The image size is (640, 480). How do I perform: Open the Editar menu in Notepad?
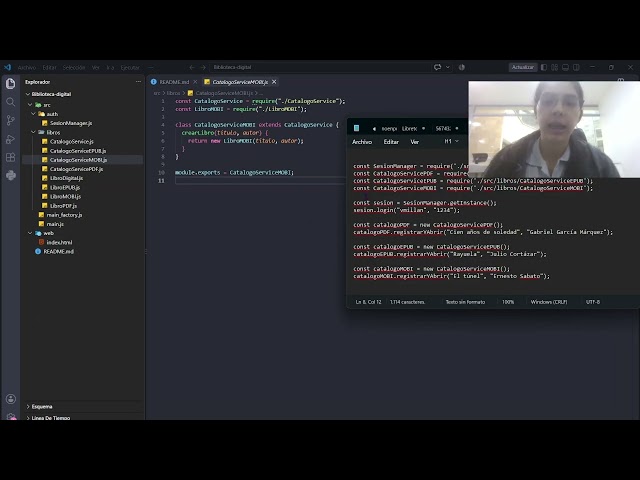point(391,142)
